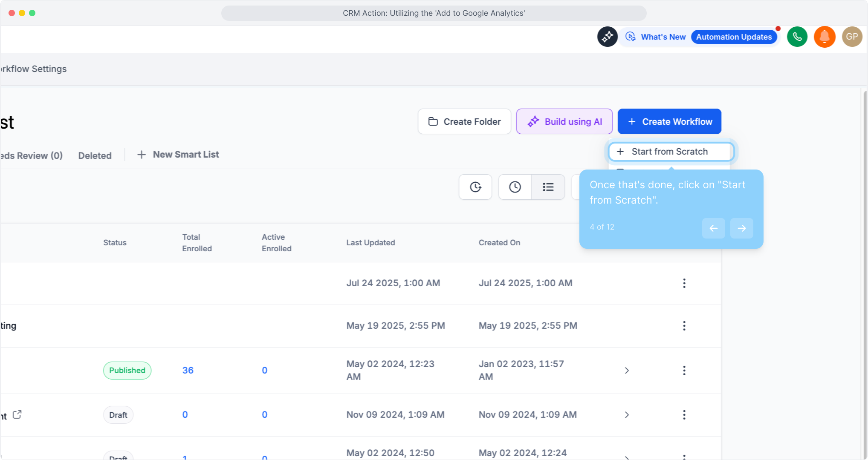Open the GP profile avatar
The width and height of the screenshot is (868, 460).
point(851,37)
